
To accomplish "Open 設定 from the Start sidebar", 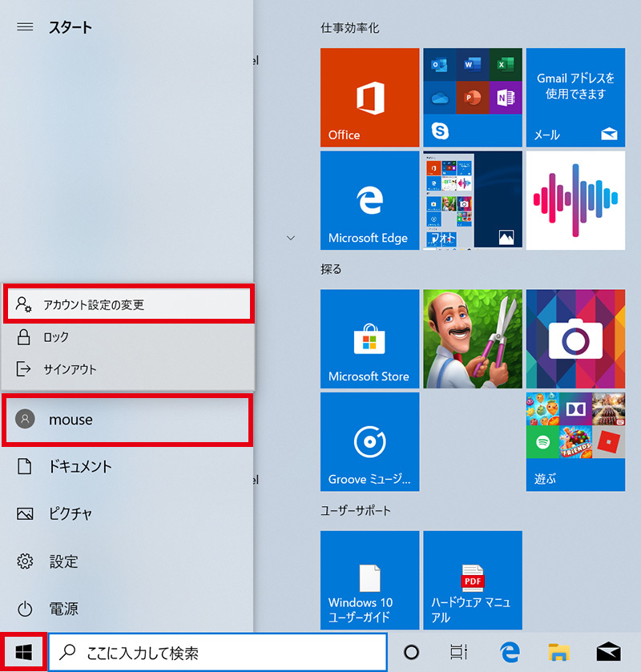I will click(127, 561).
